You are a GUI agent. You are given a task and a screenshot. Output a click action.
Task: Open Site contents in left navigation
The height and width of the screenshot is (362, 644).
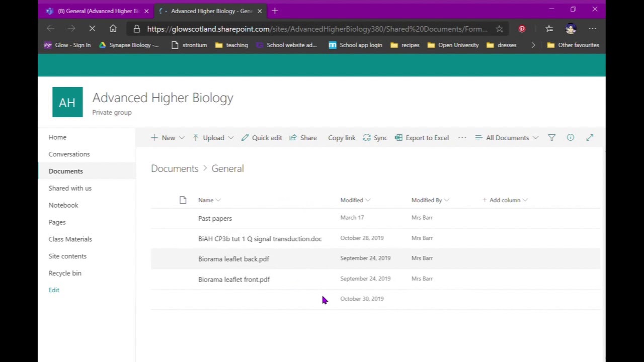click(x=67, y=256)
